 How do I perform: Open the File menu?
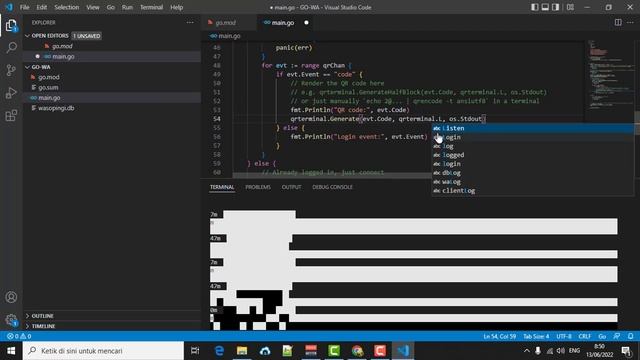click(24, 7)
